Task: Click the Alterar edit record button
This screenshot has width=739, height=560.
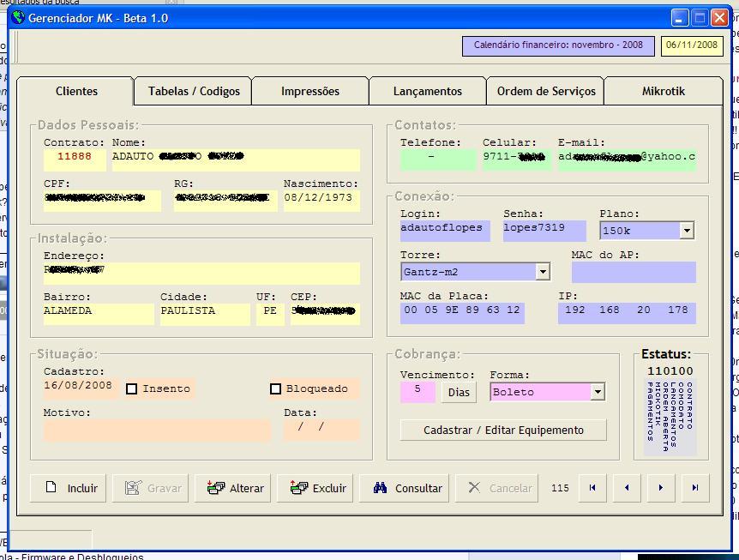Action: click(x=236, y=488)
